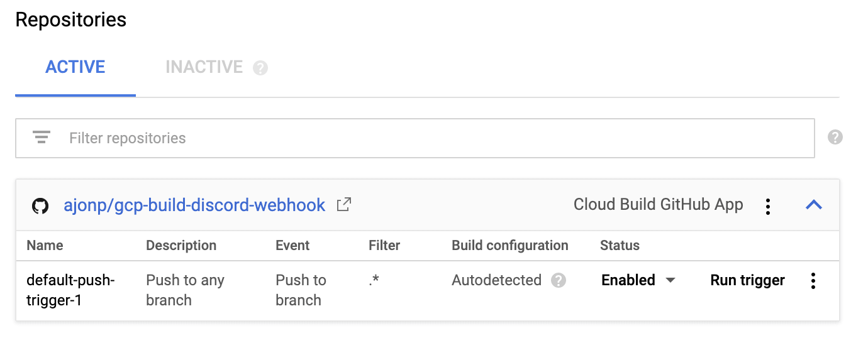This screenshot has height=338, width=868.
Task: Open the repository's three-dot options menu
Action: pyautogui.click(x=767, y=205)
